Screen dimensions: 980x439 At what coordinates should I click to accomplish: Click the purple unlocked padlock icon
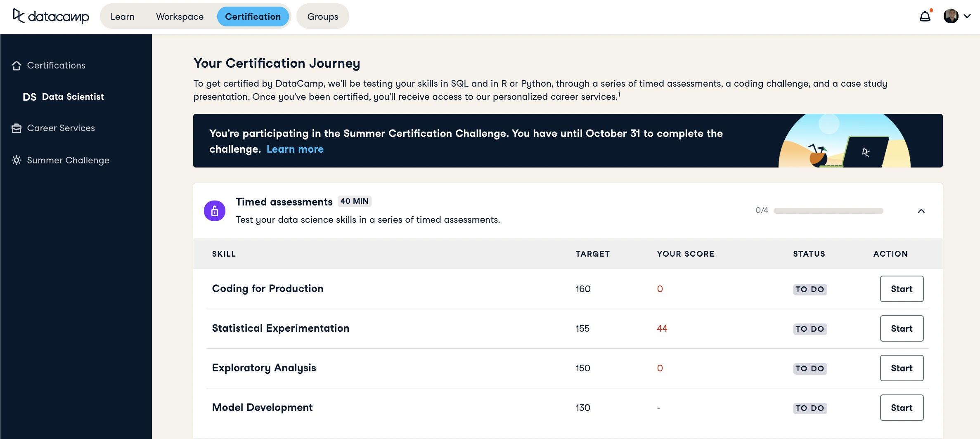click(x=215, y=211)
